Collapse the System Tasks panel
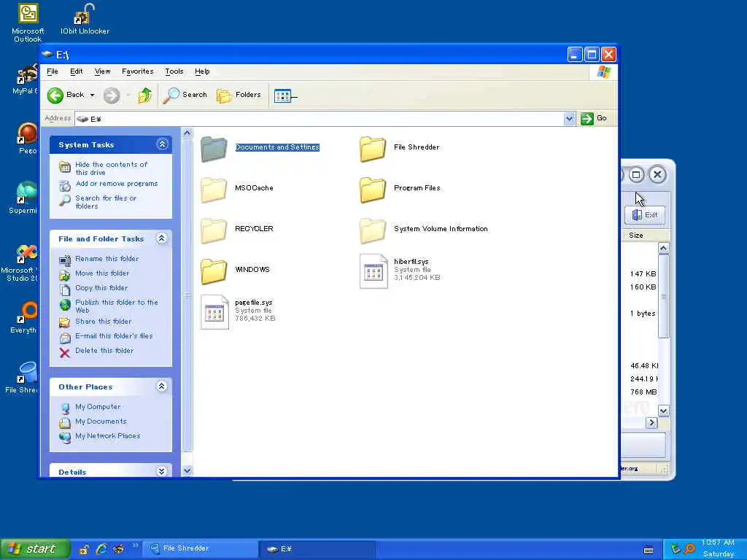This screenshot has height=560, width=747. click(x=162, y=144)
